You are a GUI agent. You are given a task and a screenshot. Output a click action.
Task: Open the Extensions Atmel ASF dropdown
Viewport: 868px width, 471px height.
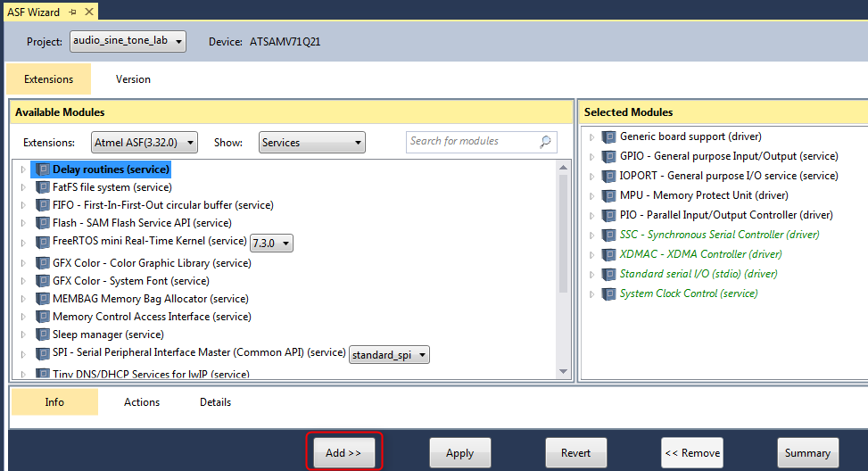click(x=147, y=143)
